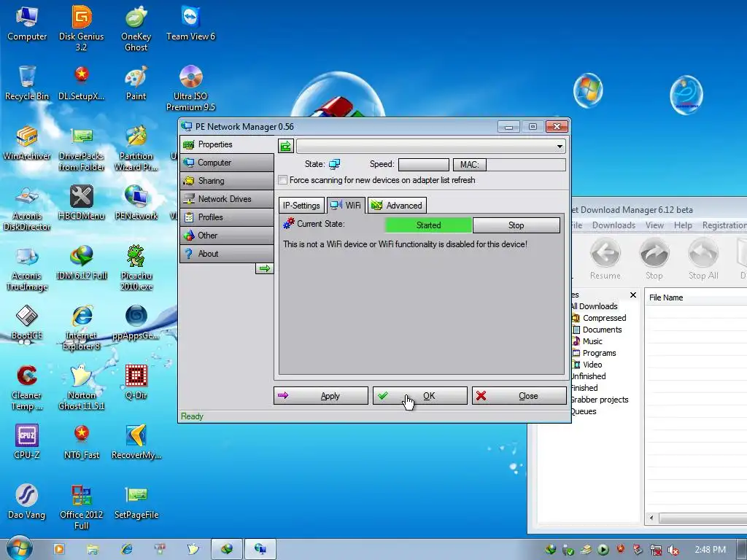Screen dimensions: 747x560
Task: Click the horizontal scrollbar left arrow
Action: pos(651,518)
